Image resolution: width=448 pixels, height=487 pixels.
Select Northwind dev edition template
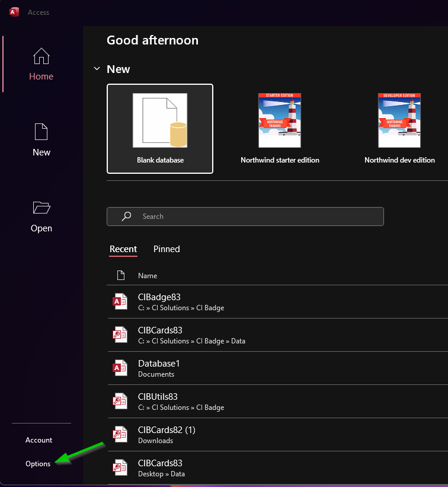pyautogui.click(x=399, y=129)
